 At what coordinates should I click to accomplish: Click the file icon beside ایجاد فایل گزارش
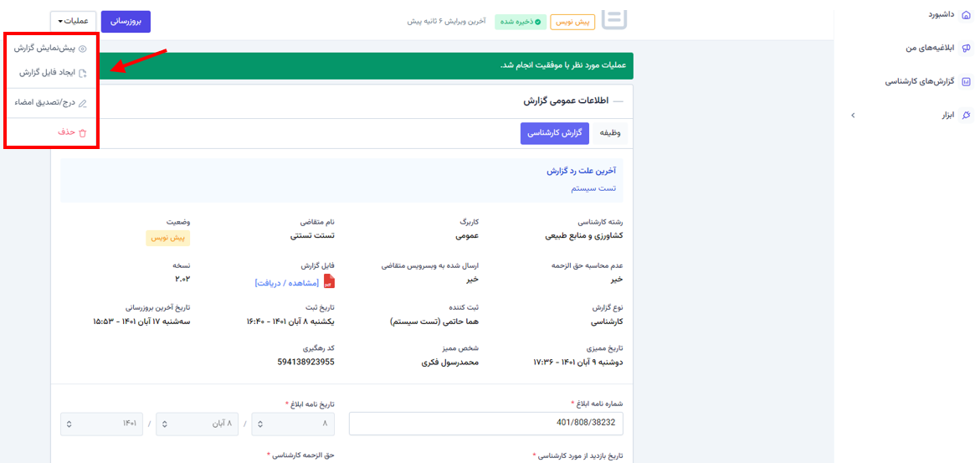[x=83, y=73]
